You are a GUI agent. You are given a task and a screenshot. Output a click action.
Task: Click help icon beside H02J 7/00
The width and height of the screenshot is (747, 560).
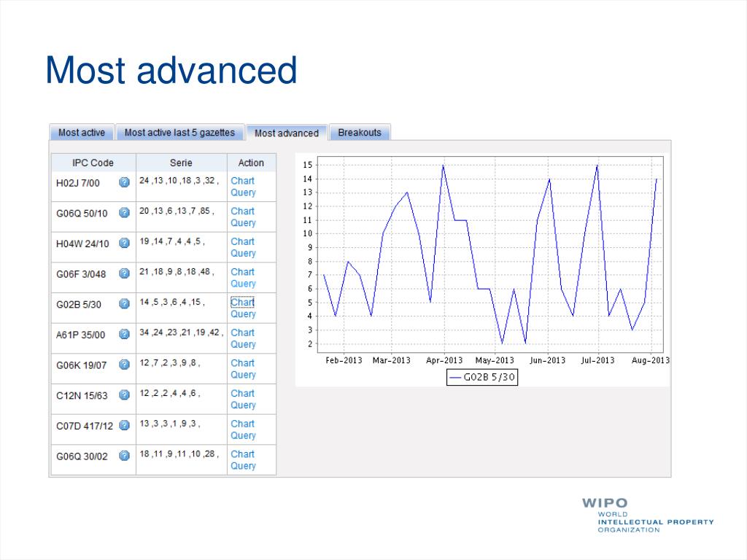tap(124, 182)
